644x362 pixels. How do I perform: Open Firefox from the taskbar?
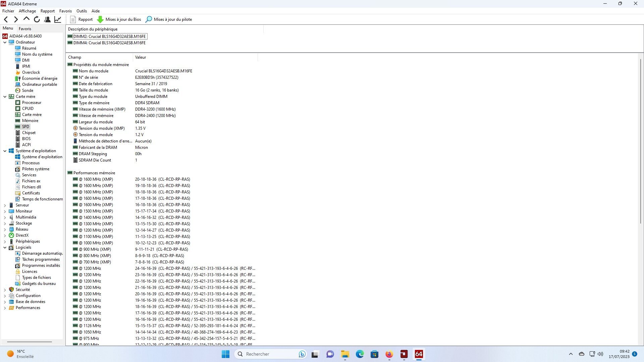(389, 354)
